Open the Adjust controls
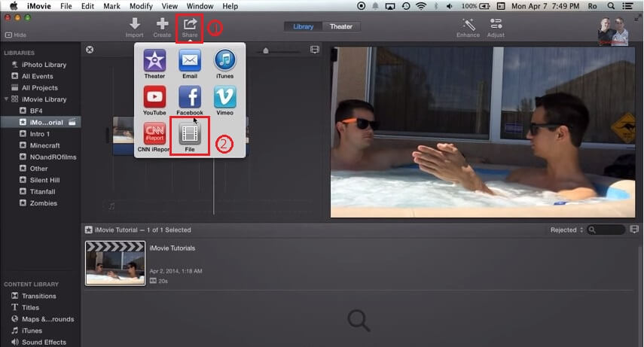The width and height of the screenshot is (644, 347). (496, 28)
